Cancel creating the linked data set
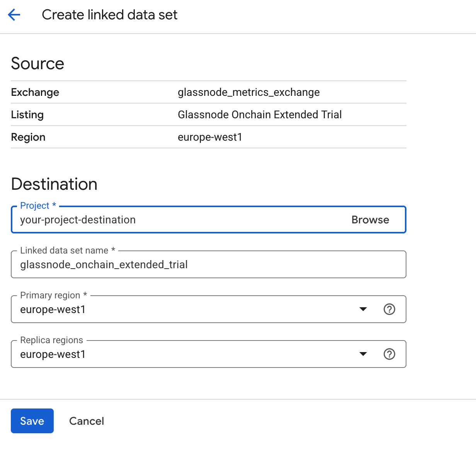Viewport: 476px width, 463px height. click(x=87, y=421)
